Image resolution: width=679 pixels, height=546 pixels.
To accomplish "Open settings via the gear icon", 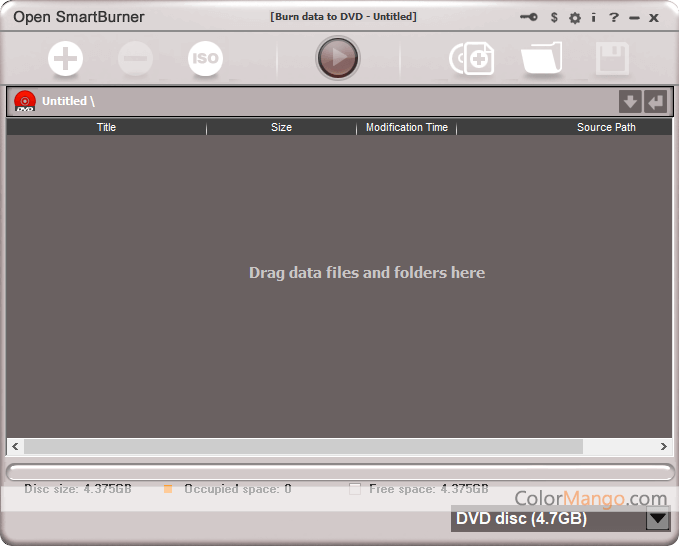I will point(575,18).
